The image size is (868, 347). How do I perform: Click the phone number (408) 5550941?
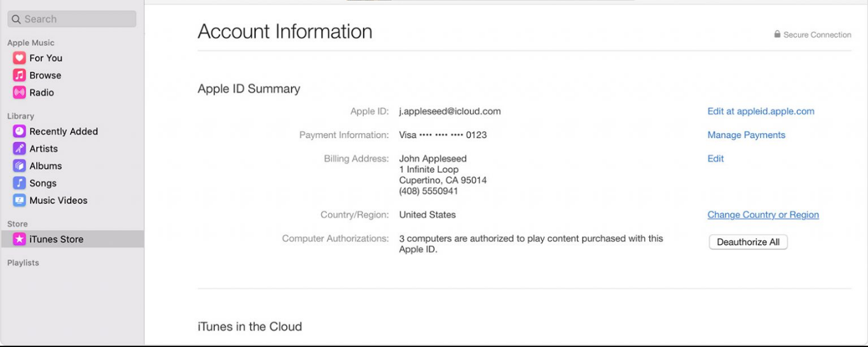429,191
